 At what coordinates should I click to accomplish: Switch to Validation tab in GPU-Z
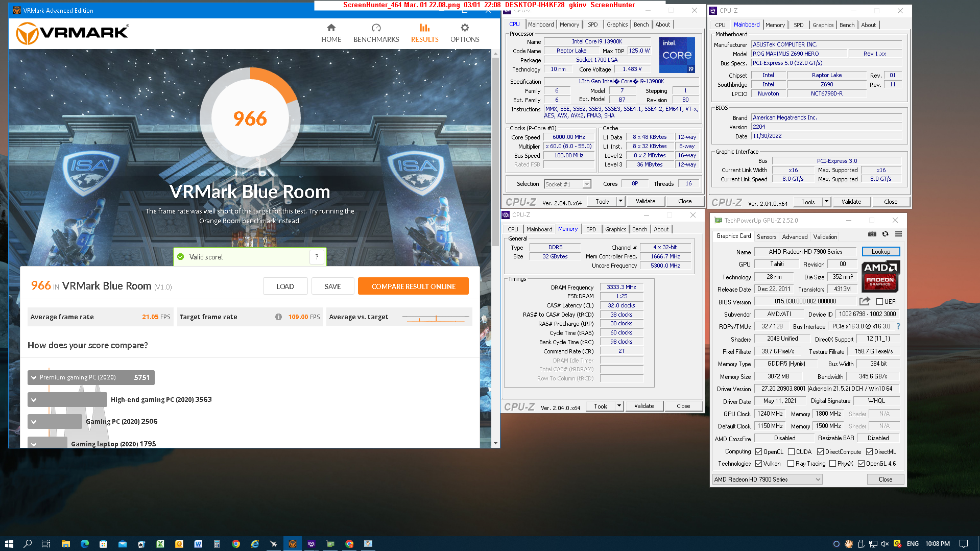[825, 236]
